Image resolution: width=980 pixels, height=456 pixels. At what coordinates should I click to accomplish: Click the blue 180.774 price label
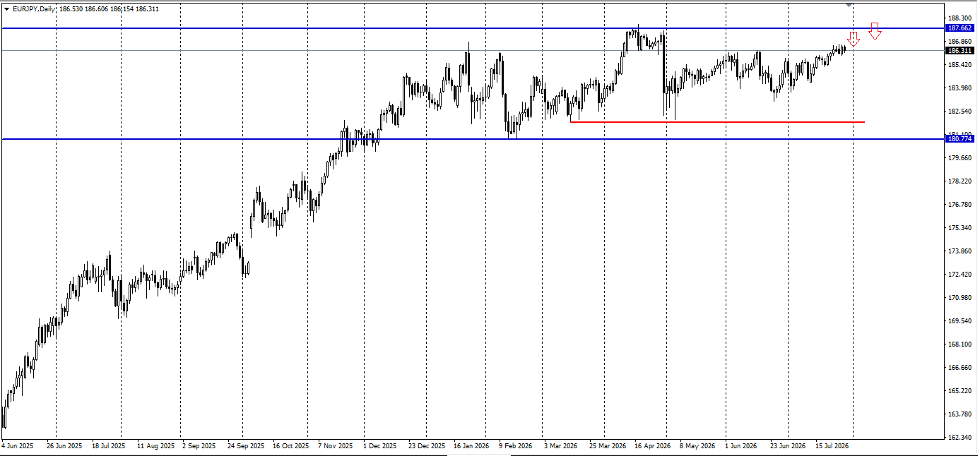960,139
